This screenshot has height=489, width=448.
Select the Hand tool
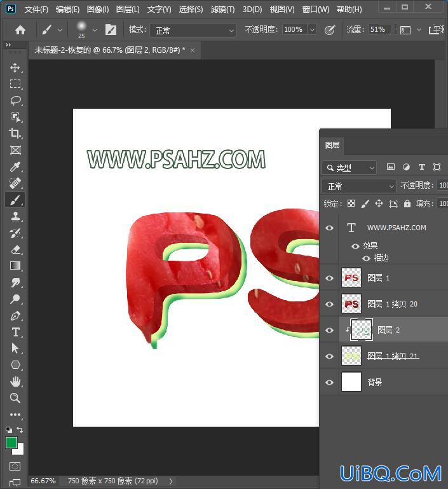pos(15,382)
